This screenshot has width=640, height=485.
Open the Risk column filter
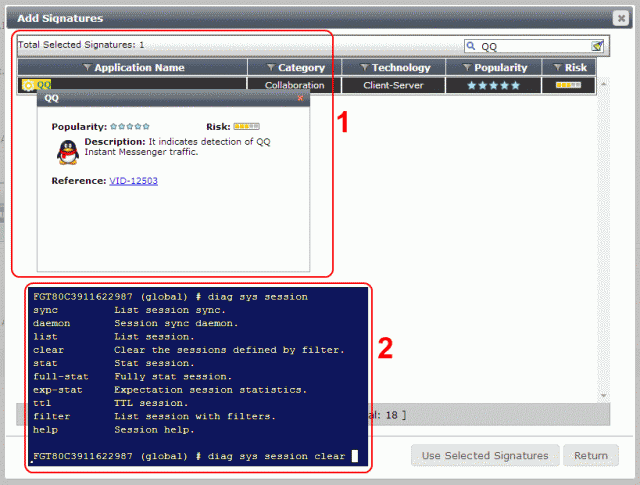coord(557,67)
